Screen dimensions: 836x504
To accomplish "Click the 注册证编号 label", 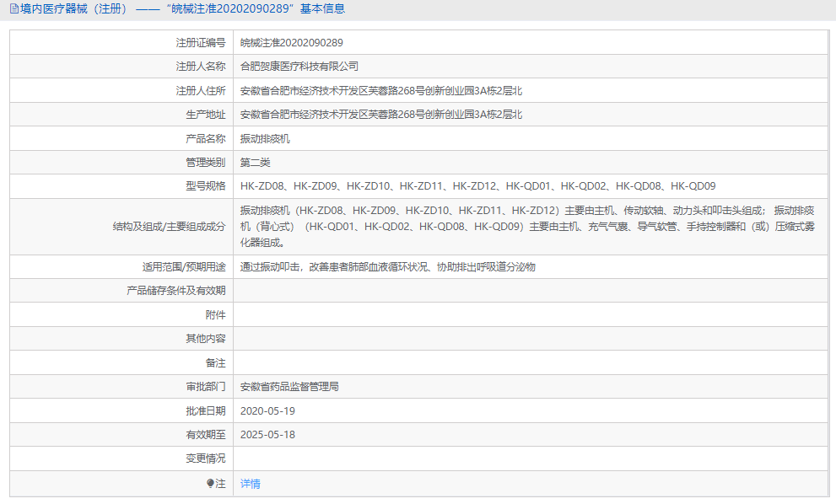I will pyautogui.click(x=201, y=43).
